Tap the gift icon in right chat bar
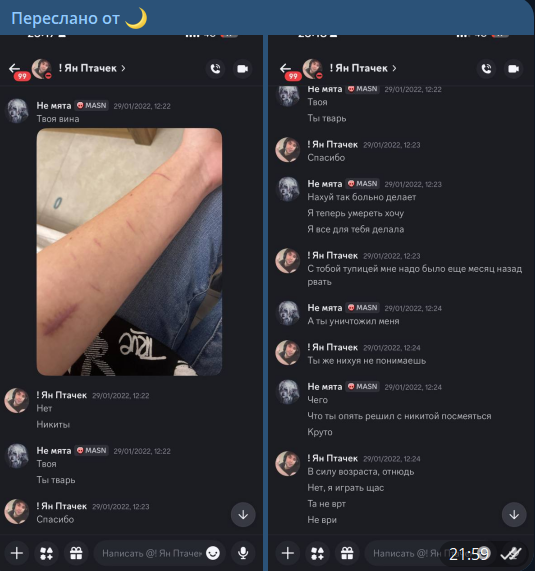The width and height of the screenshot is (535, 571). (347, 553)
